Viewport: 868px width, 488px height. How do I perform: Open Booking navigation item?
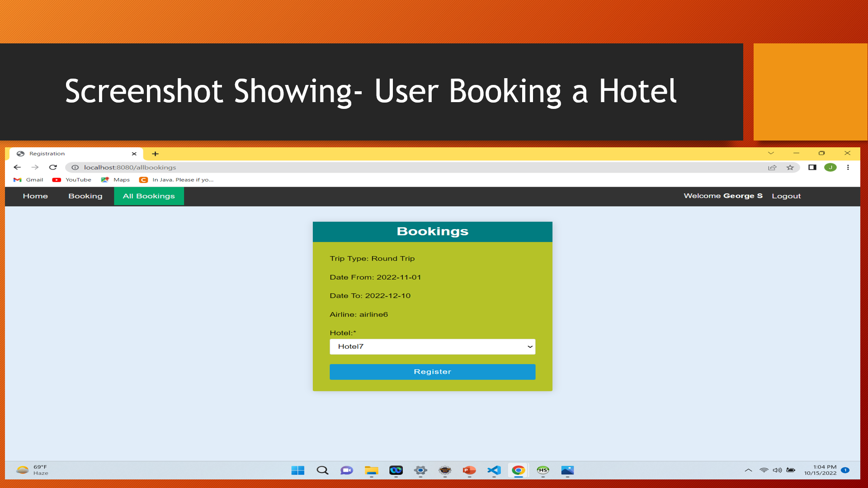coord(85,196)
